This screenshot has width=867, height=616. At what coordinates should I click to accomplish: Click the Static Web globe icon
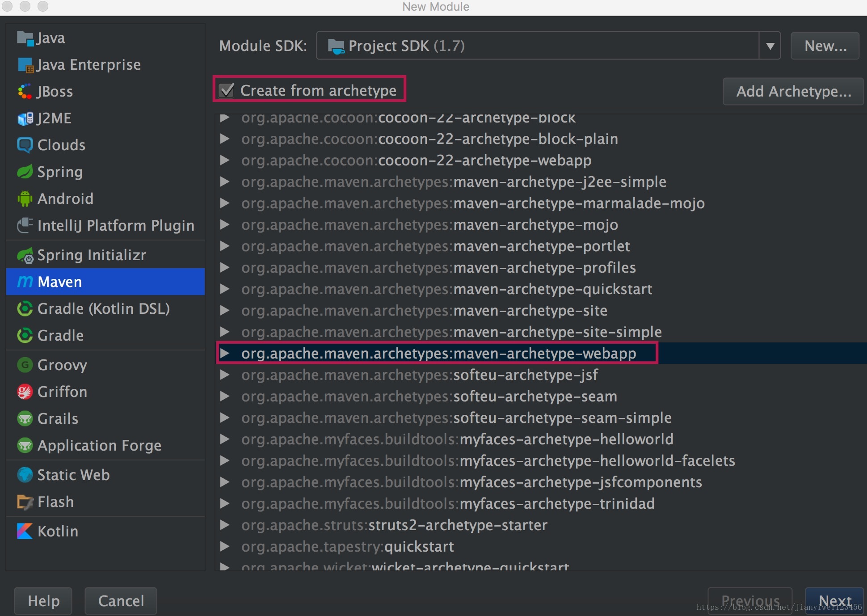coord(25,475)
